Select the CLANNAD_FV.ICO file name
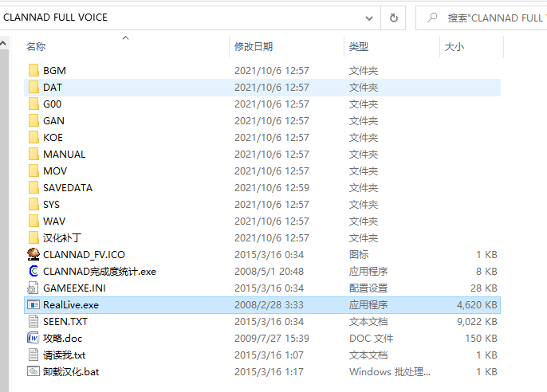 84,255
